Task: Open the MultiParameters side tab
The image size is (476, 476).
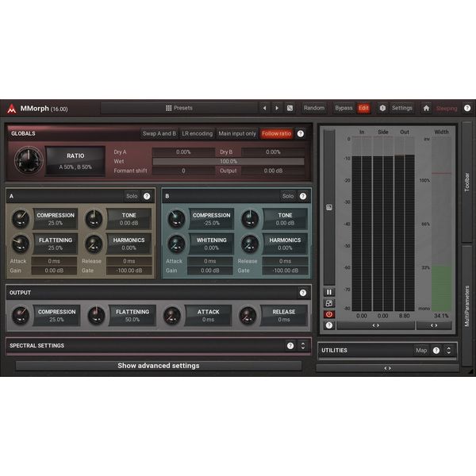Action: coord(467,306)
